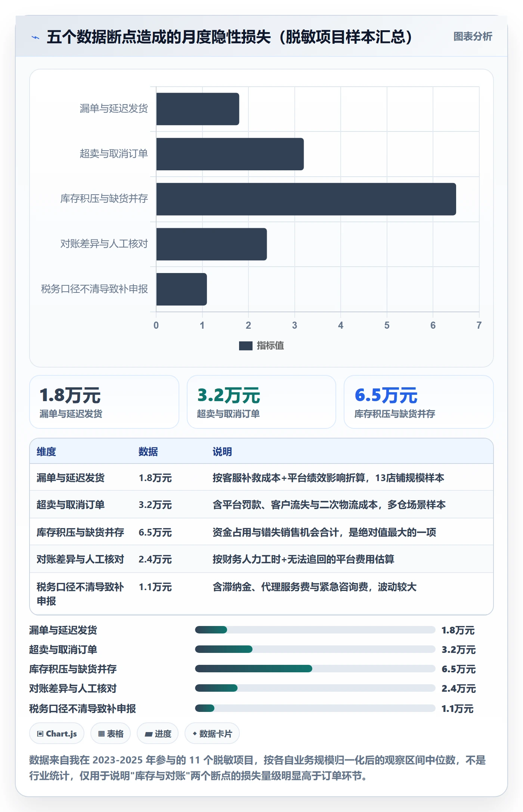Click the 2.4万元 progress value

(459, 688)
